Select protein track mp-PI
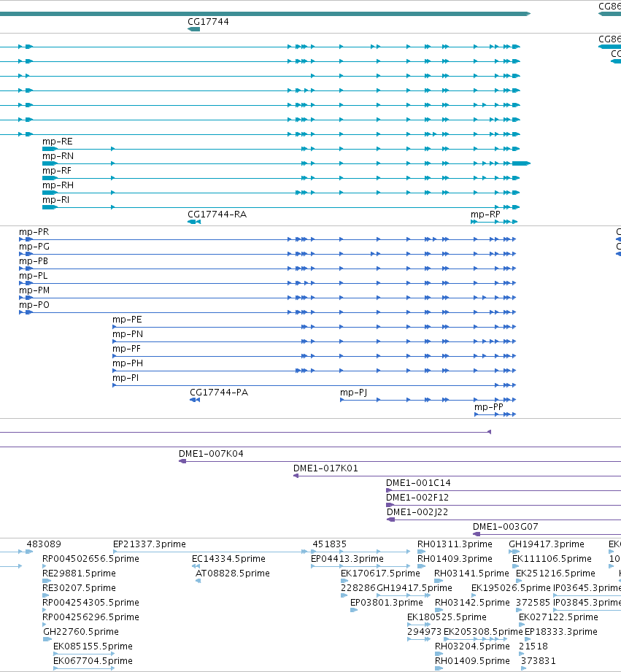 point(314,385)
